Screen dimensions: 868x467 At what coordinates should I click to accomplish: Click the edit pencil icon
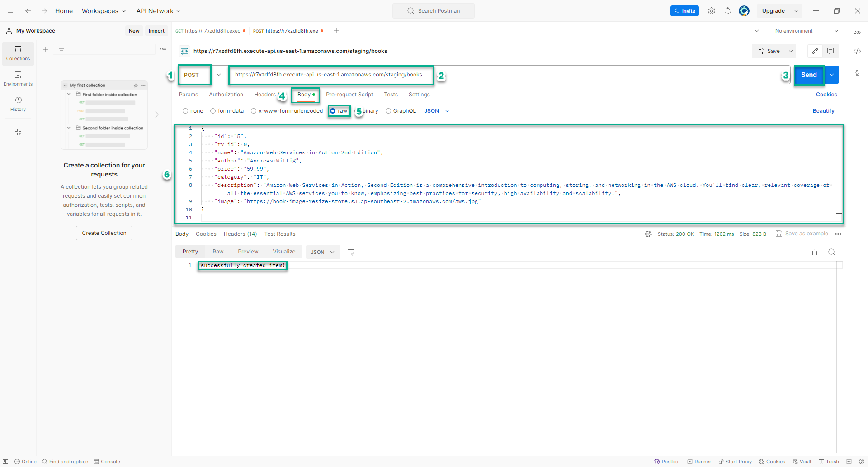click(815, 51)
